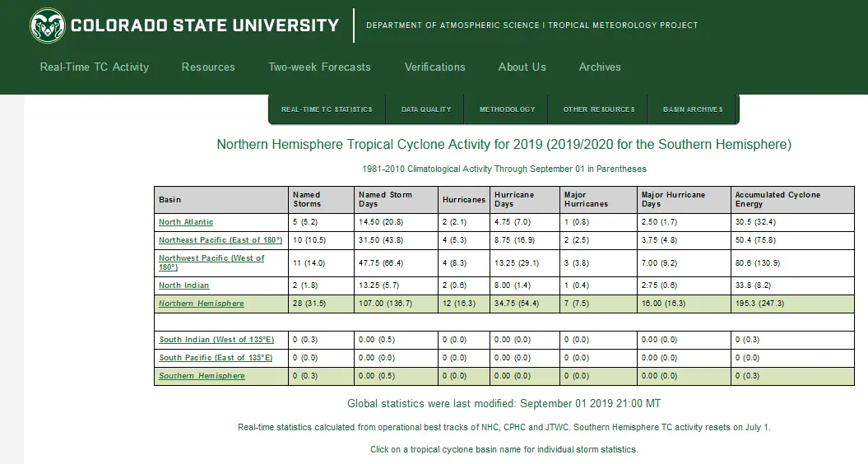Select the North Atlantic ACE value 30.5 (32.4)
The width and height of the screenshot is (868, 464).
click(792, 223)
